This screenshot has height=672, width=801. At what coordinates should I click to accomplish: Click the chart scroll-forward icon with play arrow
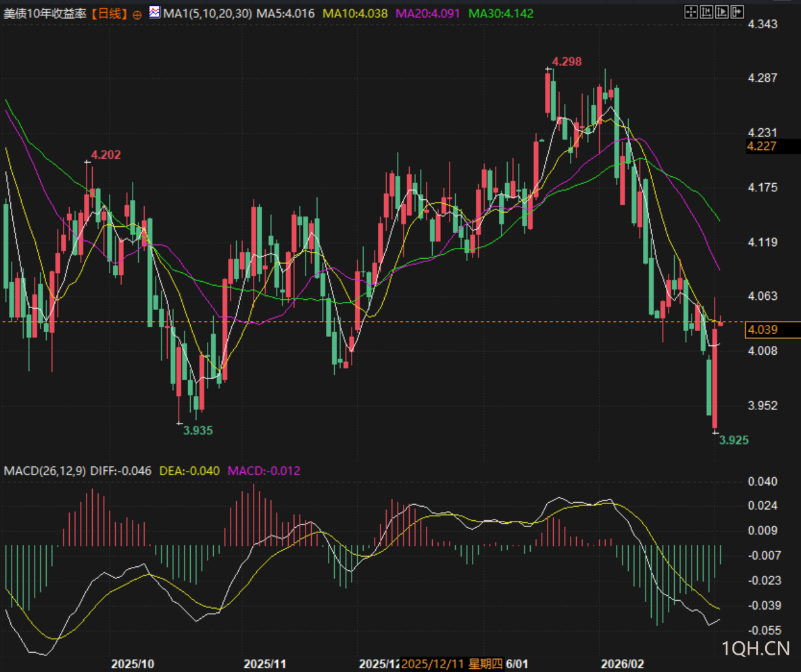(x=722, y=12)
